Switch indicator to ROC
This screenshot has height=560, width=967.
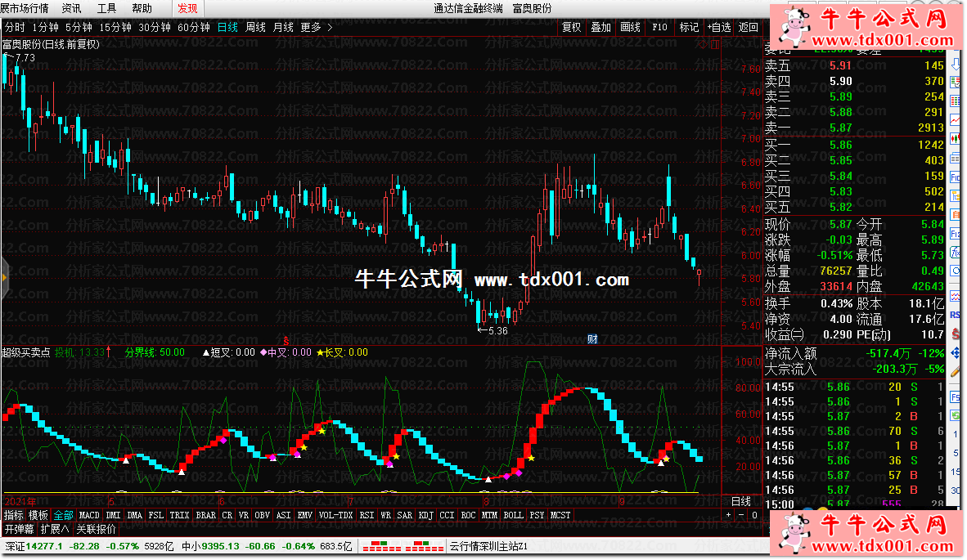click(469, 515)
